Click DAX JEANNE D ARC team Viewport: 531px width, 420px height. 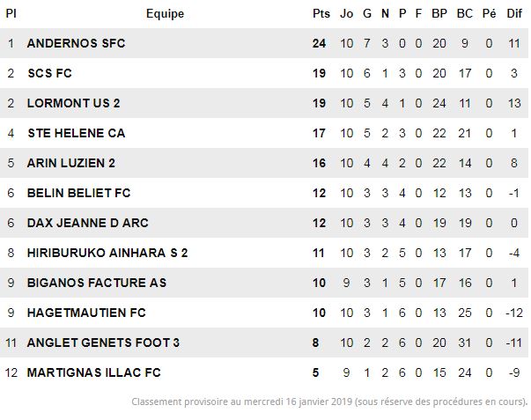point(88,223)
